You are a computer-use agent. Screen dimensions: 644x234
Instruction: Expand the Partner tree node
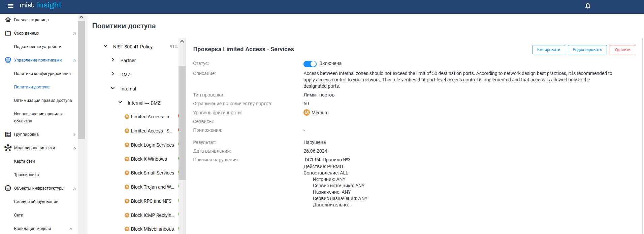[x=113, y=60]
